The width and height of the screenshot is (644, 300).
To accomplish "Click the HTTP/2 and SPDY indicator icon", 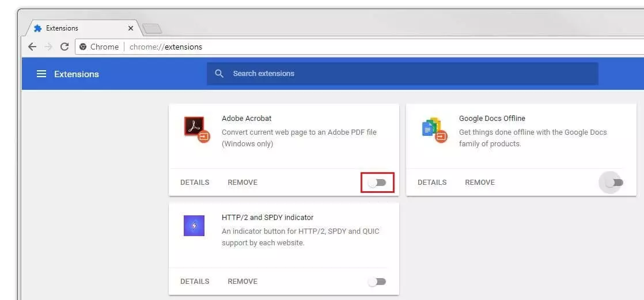I will [x=194, y=226].
